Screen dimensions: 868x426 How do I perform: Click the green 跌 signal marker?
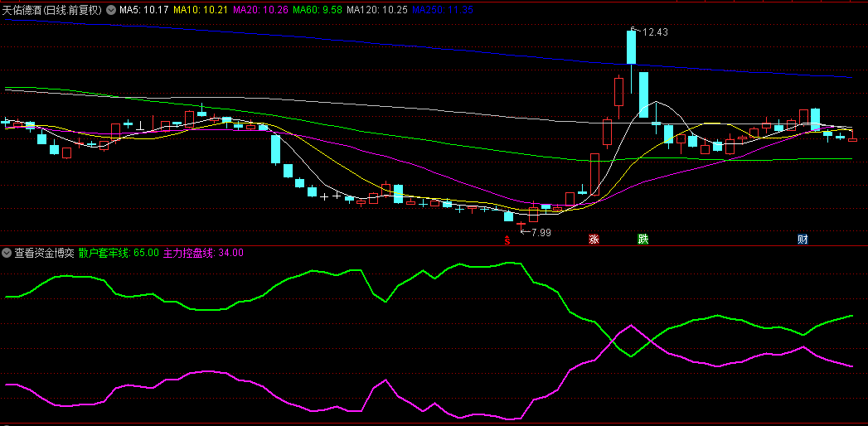(x=643, y=240)
